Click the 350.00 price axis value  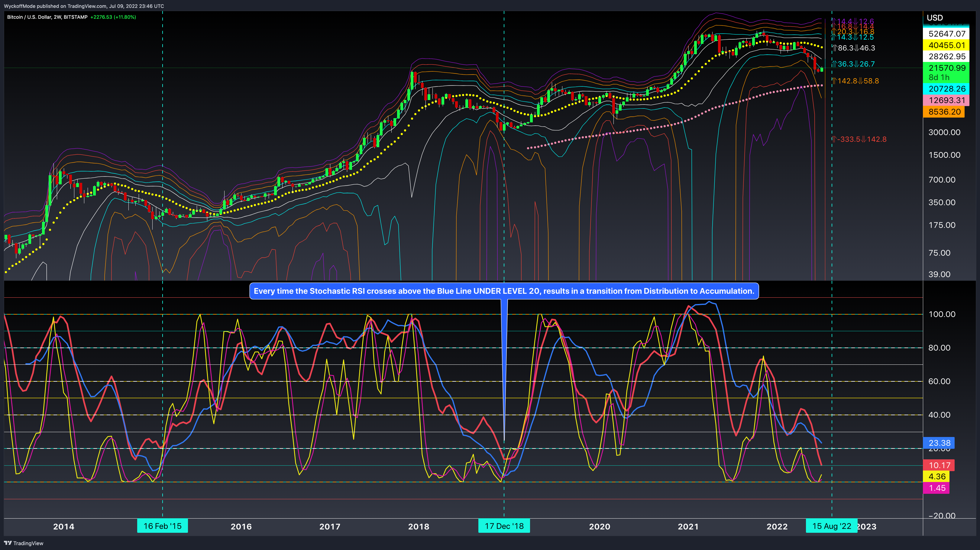point(942,203)
